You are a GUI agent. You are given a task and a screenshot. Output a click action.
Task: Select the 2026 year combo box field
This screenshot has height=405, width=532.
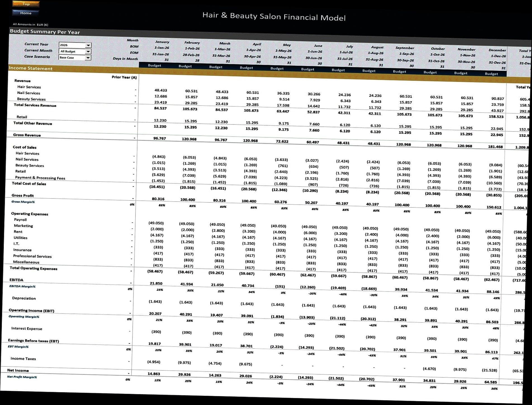[72, 45]
